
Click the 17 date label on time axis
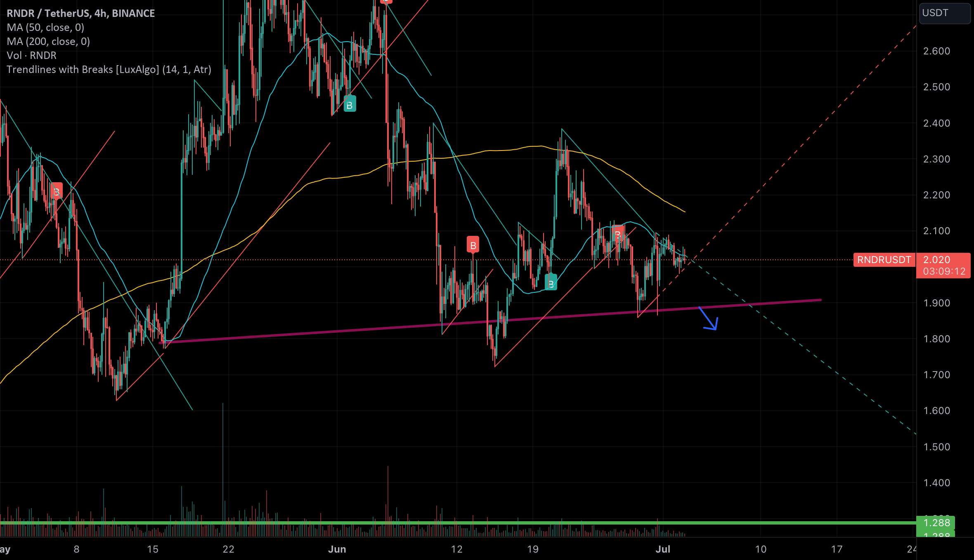click(837, 549)
